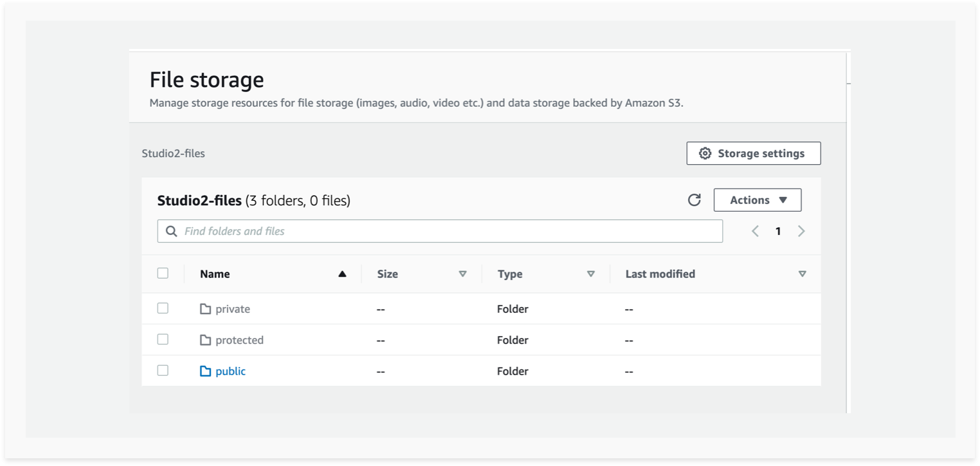Check the box for private folder

point(163,308)
